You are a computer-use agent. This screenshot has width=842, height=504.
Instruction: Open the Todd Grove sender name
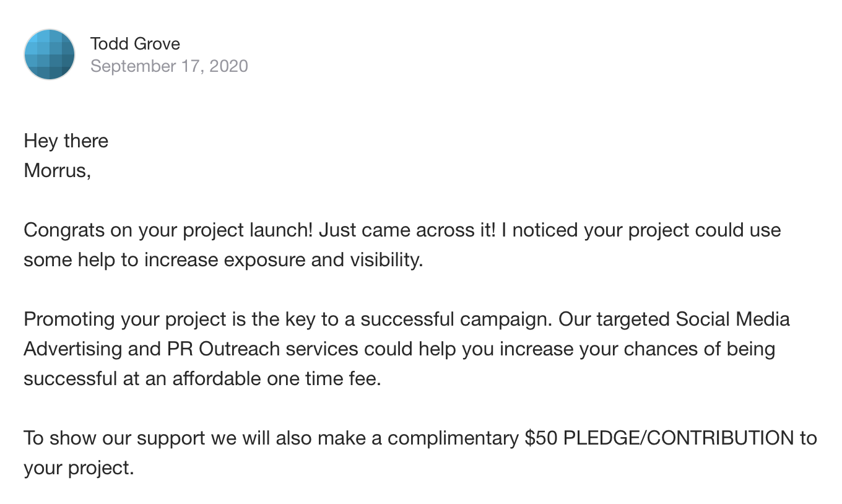point(135,44)
